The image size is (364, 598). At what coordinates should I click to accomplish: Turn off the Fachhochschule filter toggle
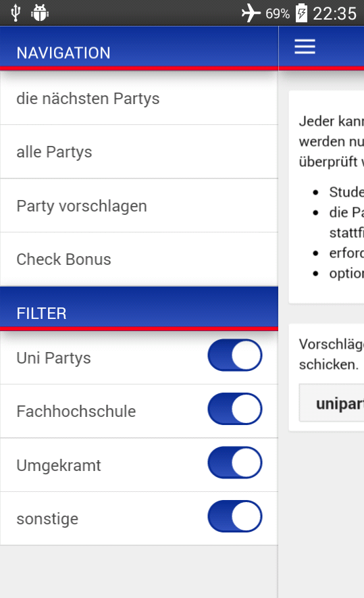pyautogui.click(x=235, y=409)
